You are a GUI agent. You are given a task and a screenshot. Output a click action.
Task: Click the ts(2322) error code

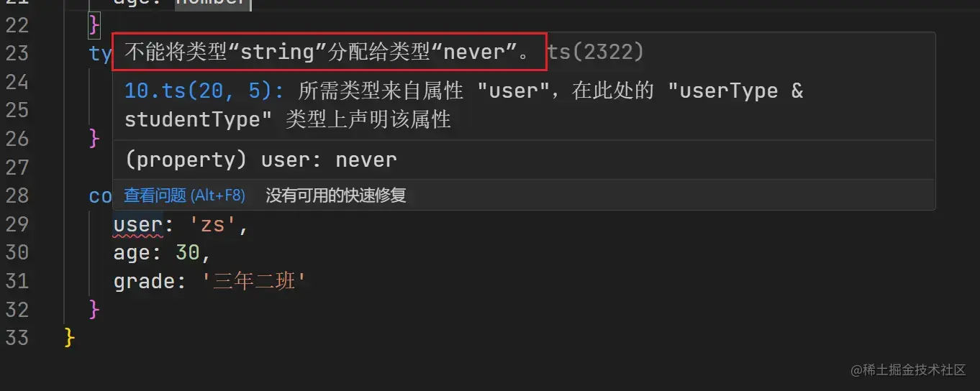coord(596,52)
